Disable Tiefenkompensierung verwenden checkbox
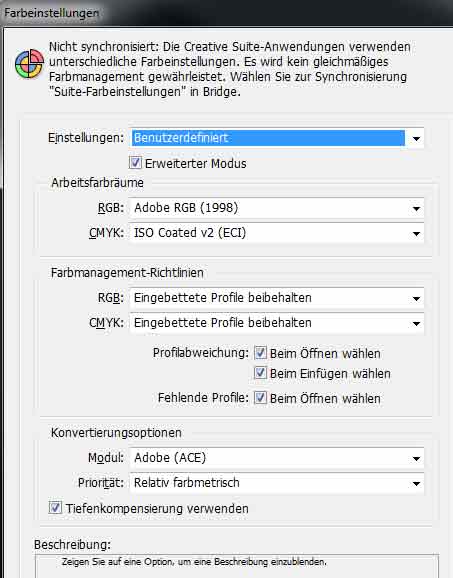The width and height of the screenshot is (453, 578). coord(55,508)
